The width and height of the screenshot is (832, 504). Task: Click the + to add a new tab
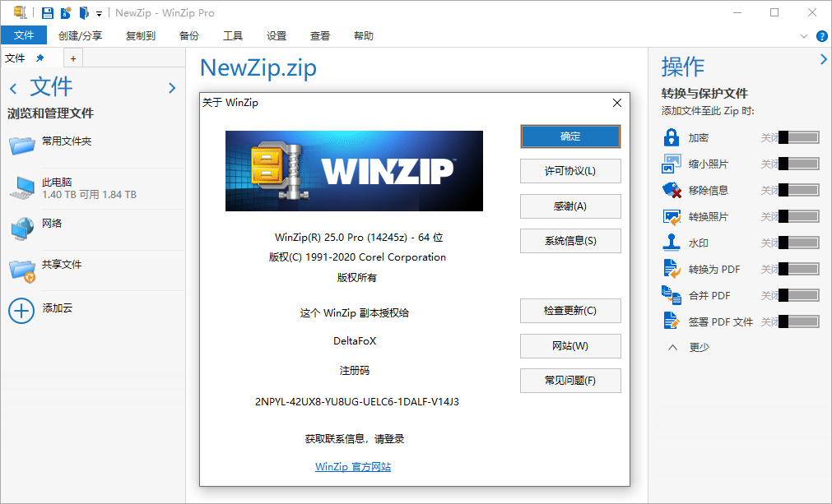[x=72, y=58]
